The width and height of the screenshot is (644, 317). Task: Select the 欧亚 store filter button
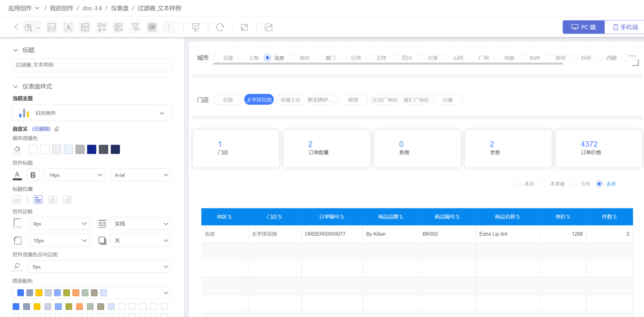[353, 100]
